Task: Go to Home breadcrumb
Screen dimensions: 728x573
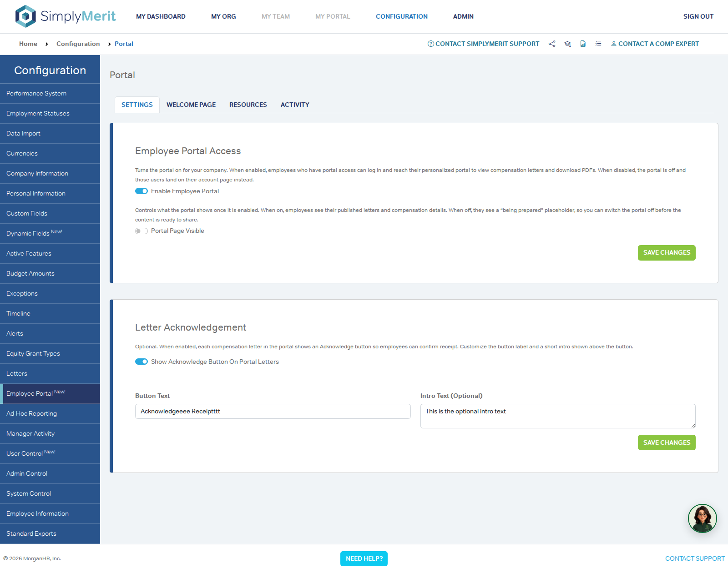Action: click(x=28, y=44)
